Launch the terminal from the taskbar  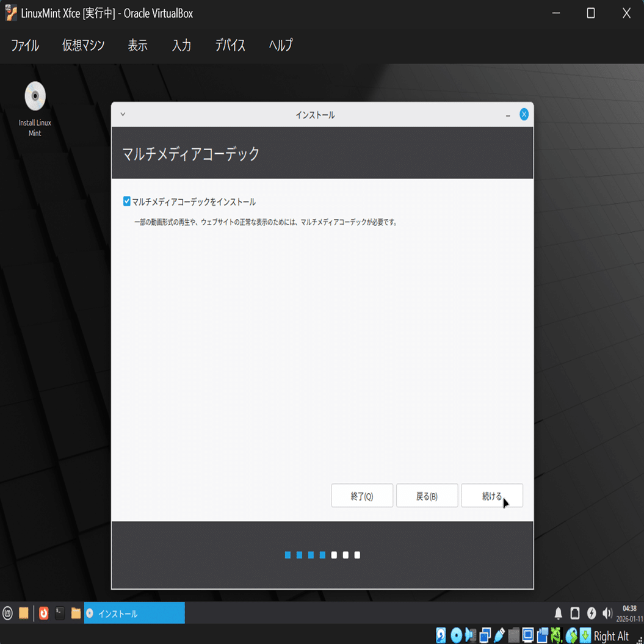(x=59, y=613)
